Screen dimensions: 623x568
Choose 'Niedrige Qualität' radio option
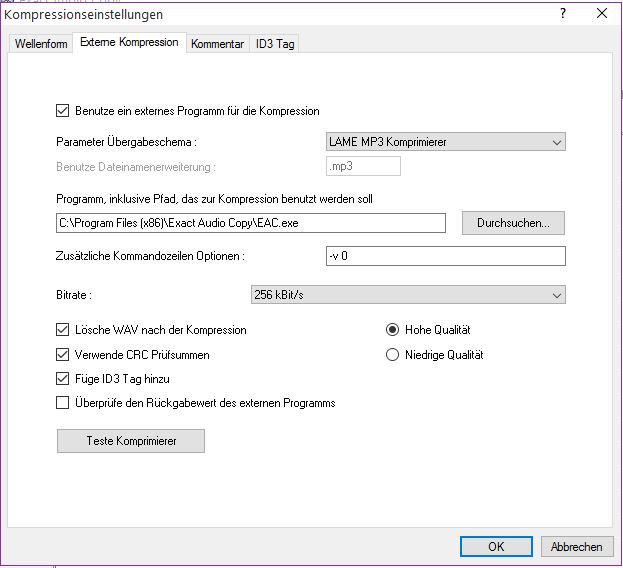click(393, 354)
